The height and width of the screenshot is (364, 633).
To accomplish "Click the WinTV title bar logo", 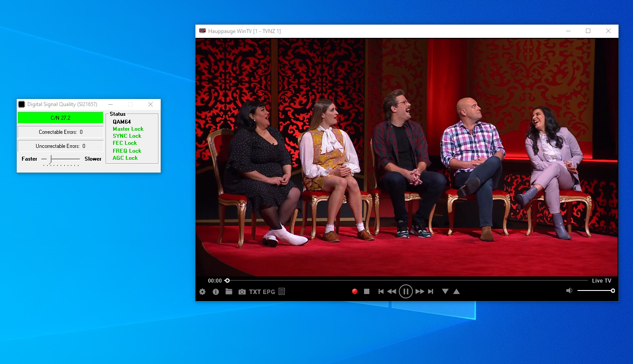I will 202,31.
